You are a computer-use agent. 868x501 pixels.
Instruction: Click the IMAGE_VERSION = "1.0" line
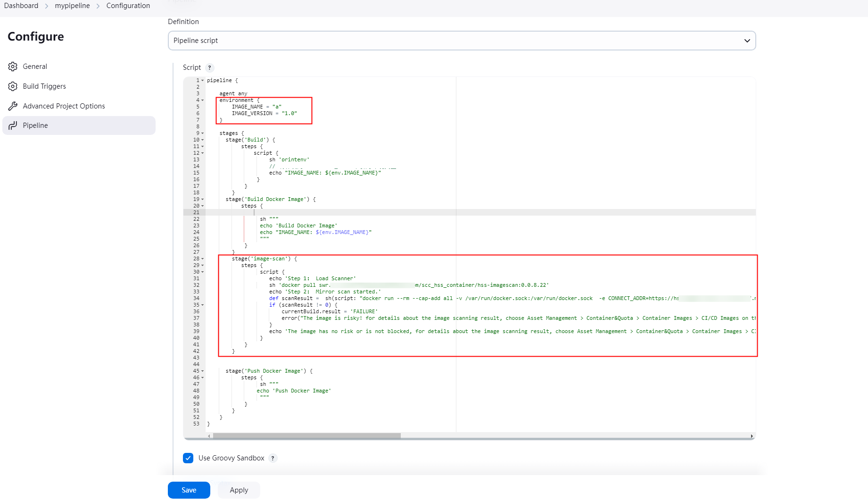coord(264,113)
